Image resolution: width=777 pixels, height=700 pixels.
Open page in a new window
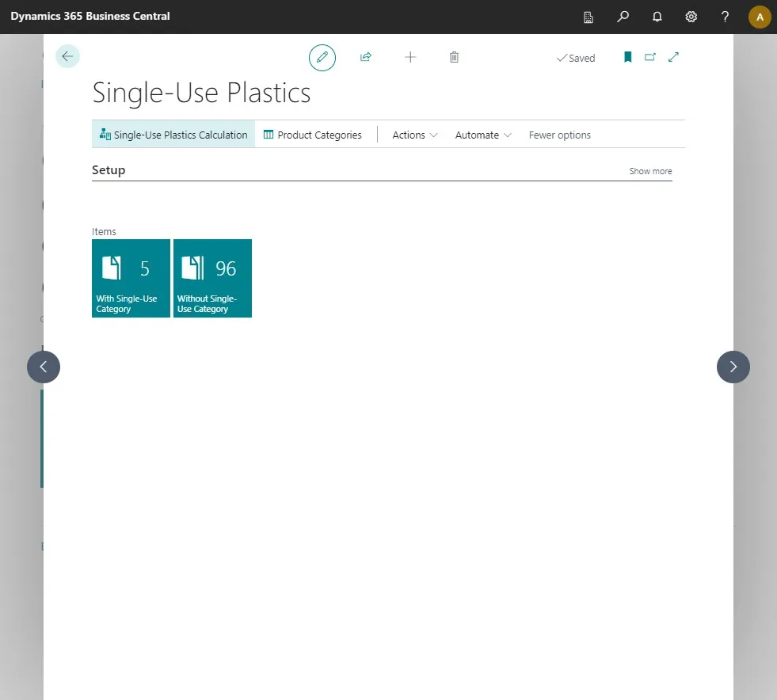point(650,57)
